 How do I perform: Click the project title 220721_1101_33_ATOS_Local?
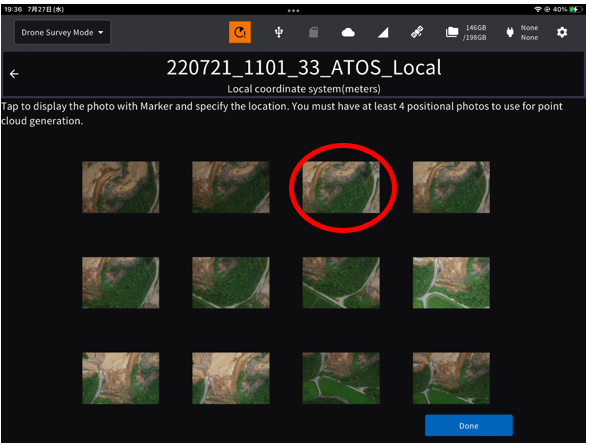[x=304, y=68]
